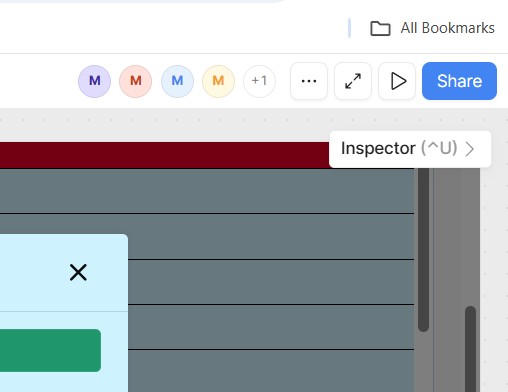
Task: Open the three-dot more options menu
Action: [309, 81]
